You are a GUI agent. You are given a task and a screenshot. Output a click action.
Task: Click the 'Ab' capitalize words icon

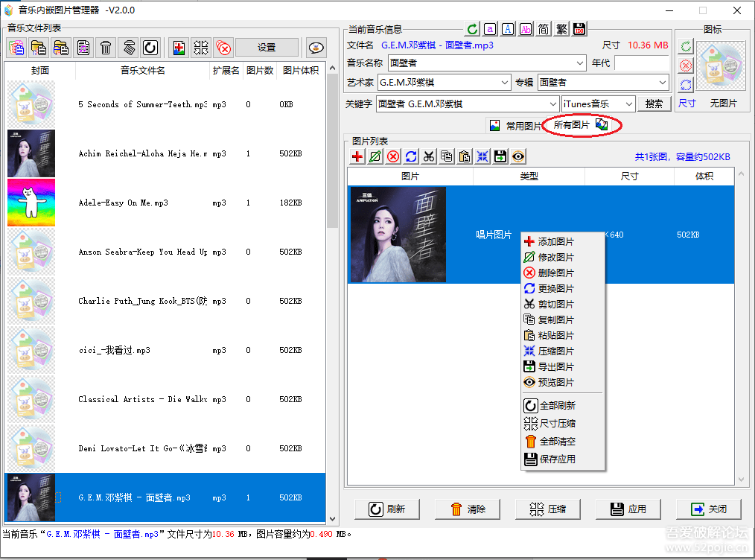(526, 29)
